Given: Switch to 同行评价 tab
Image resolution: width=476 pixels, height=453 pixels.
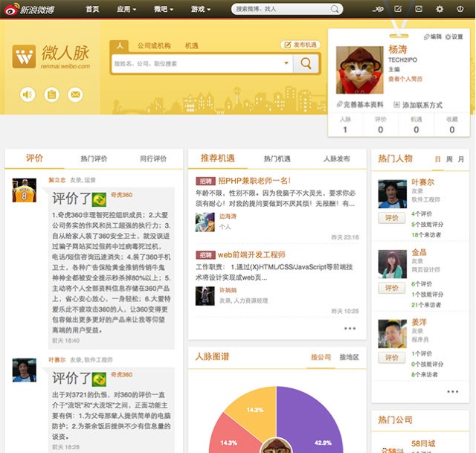Looking at the screenshot, I should point(153,158).
